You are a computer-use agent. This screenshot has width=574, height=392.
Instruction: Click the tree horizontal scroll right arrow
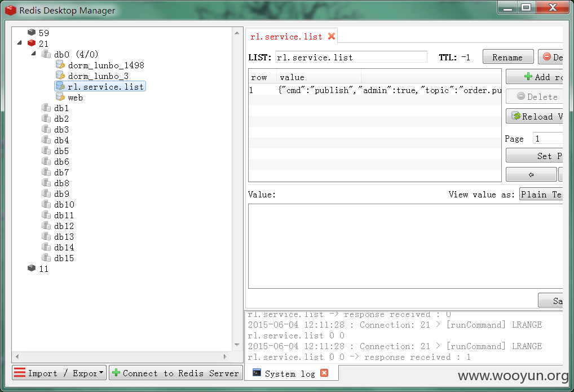[225, 356]
